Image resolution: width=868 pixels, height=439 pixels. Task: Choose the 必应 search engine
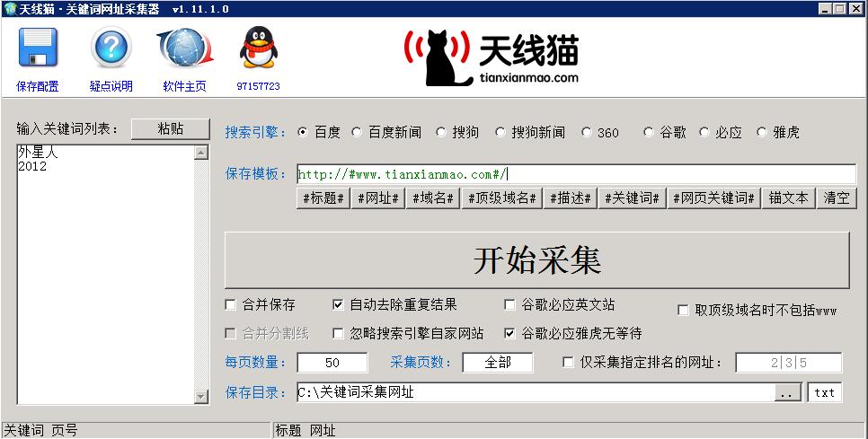pyautogui.click(x=704, y=132)
